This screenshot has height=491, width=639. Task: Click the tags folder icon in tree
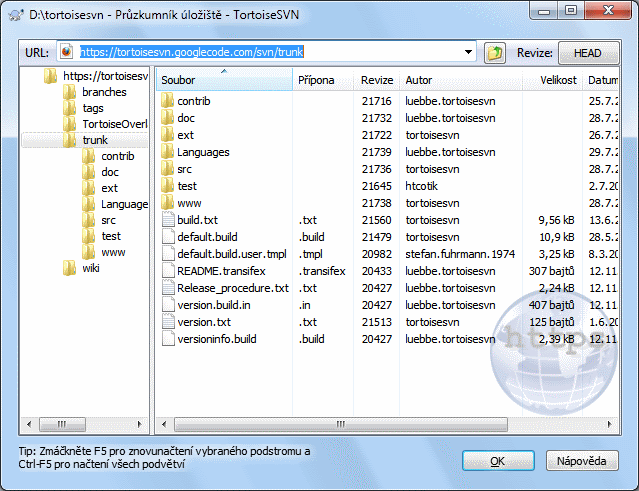(70, 108)
